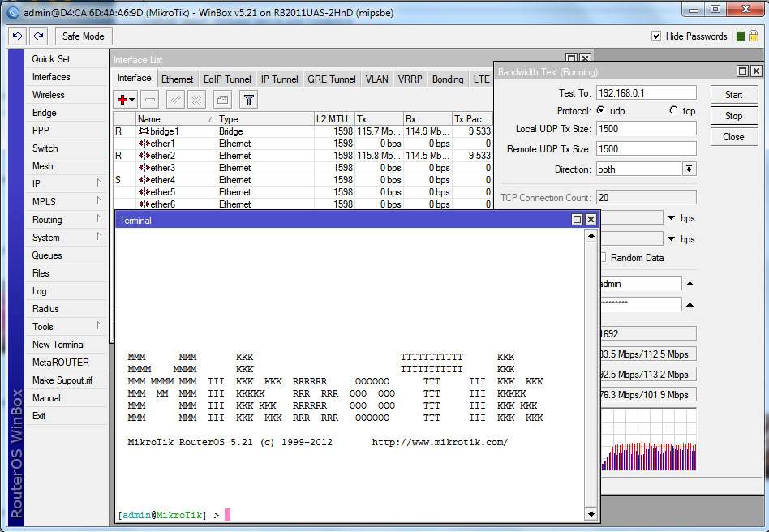Switch to the Ethernet tab
Screen dimensions: 769x532
click(177, 79)
